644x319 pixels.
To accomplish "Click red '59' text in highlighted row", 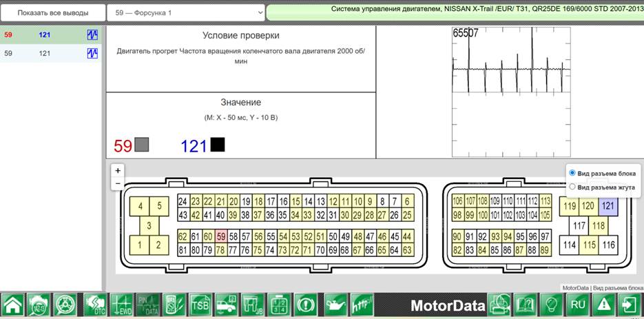I will point(8,35).
